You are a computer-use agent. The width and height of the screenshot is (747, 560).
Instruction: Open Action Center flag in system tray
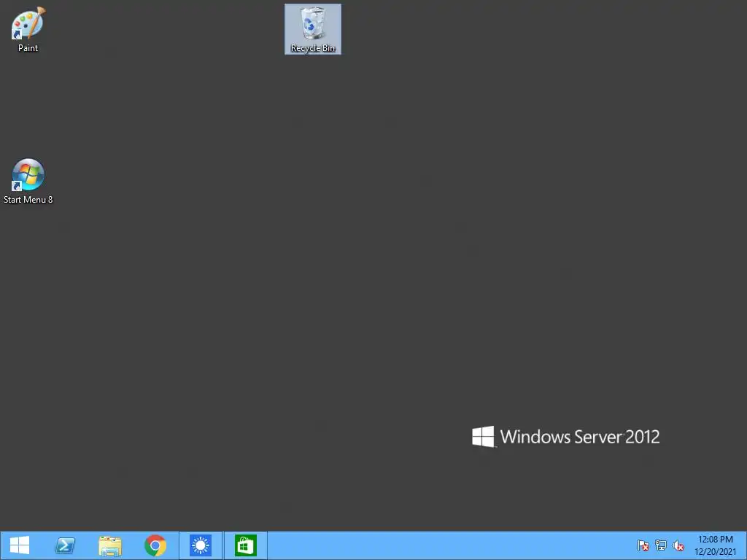click(x=643, y=545)
